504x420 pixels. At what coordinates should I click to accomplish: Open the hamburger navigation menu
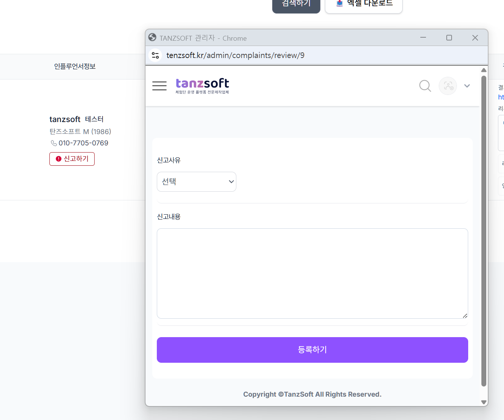[159, 86]
